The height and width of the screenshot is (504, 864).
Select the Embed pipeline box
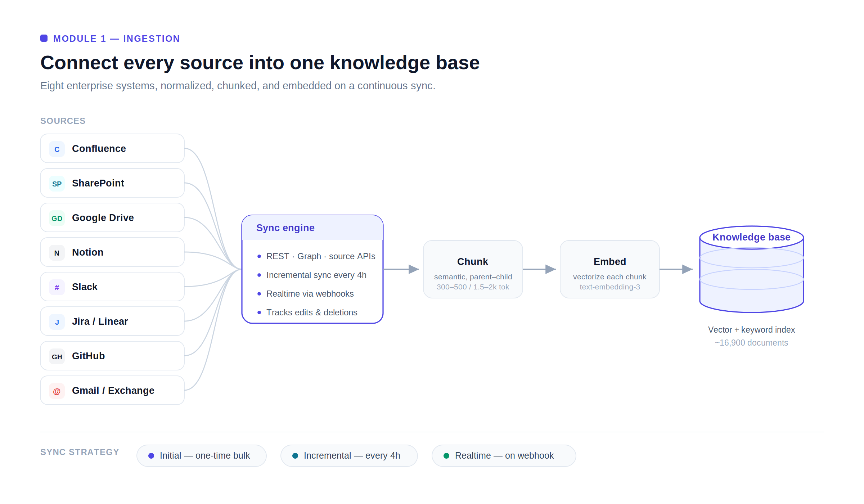610,269
